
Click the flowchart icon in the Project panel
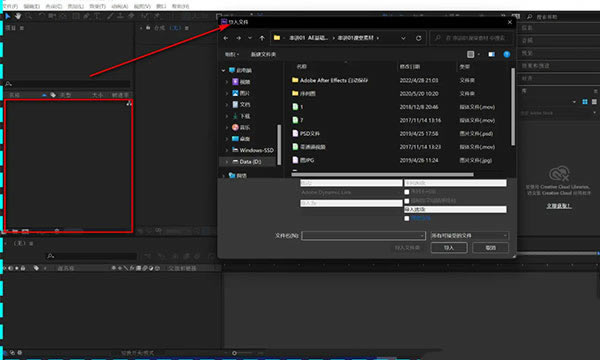coord(129,103)
